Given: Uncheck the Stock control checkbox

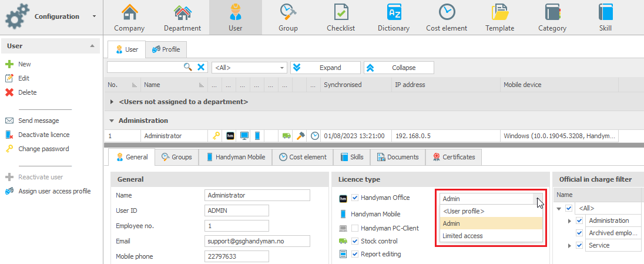Looking at the screenshot, I should click(355, 241).
